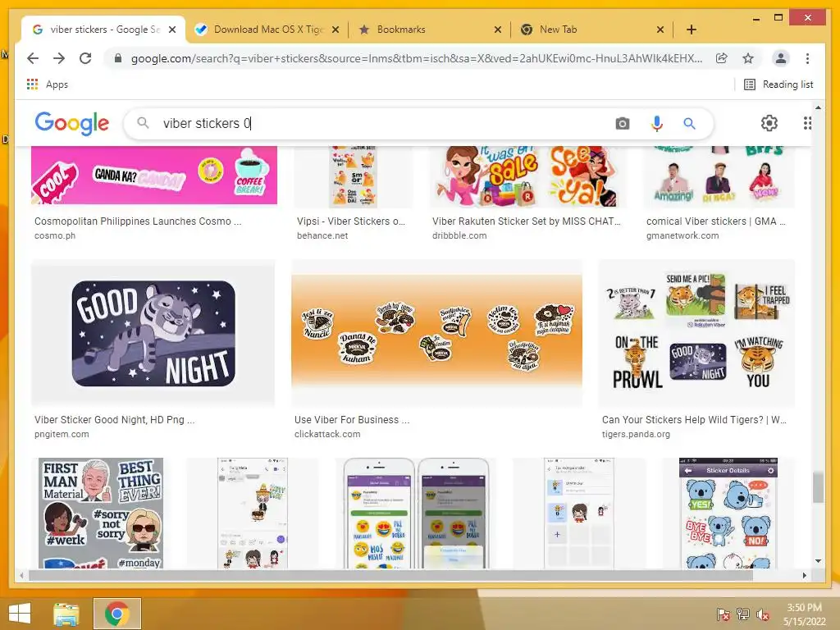Click the horizontal scrollbar right arrow
The height and width of the screenshot is (630, 840).
(x=804, y=575)
